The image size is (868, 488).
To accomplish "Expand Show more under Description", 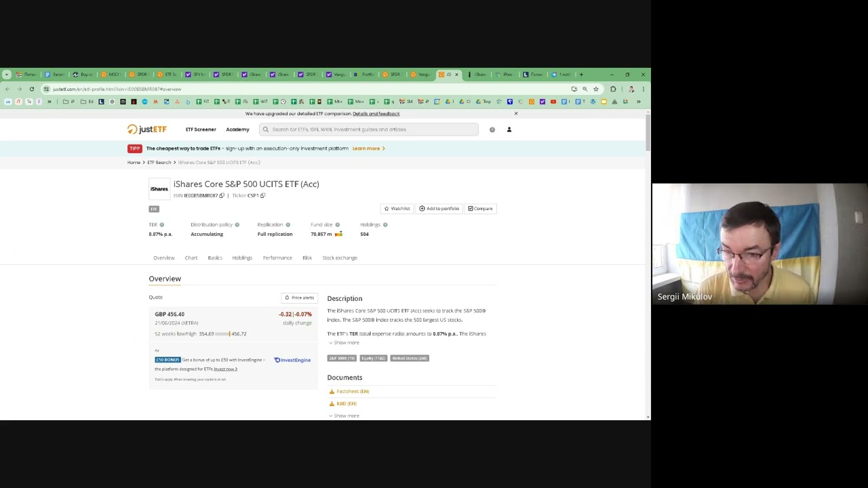I will (344, 343).
